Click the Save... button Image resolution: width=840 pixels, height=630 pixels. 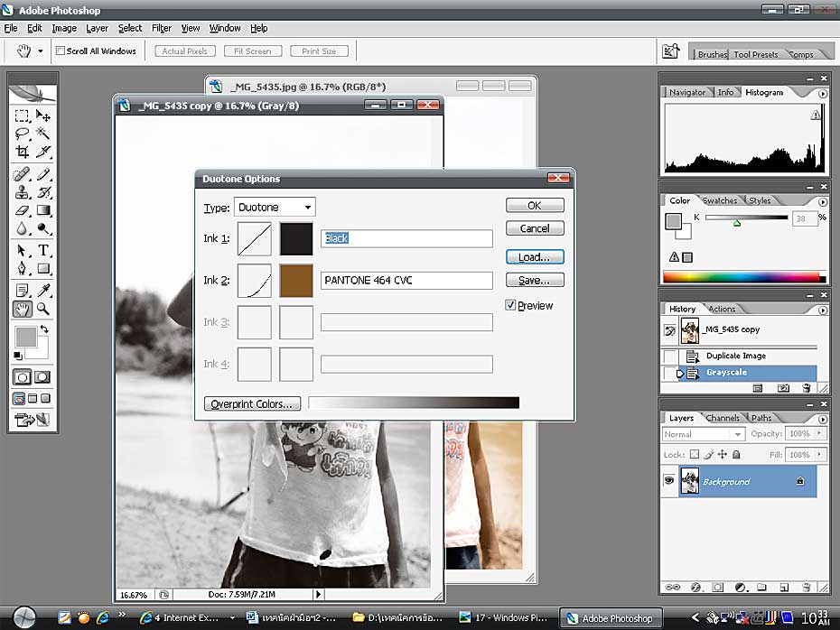coord(535,280)
